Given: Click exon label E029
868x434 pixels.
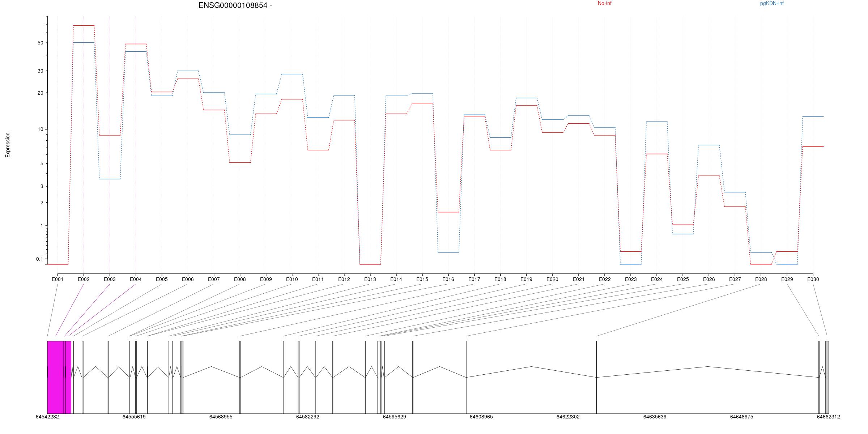Looking at the screenshot, I should [787, 279].
